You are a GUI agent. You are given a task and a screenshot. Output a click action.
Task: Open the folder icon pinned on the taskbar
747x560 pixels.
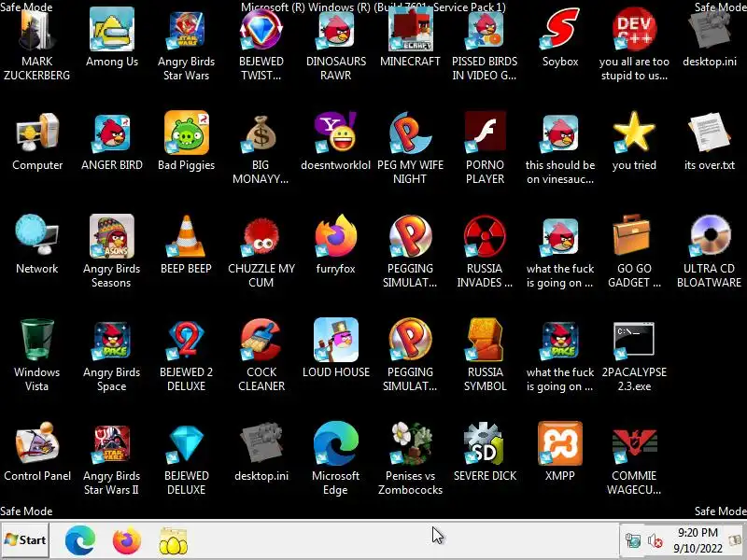pos(173,541)
